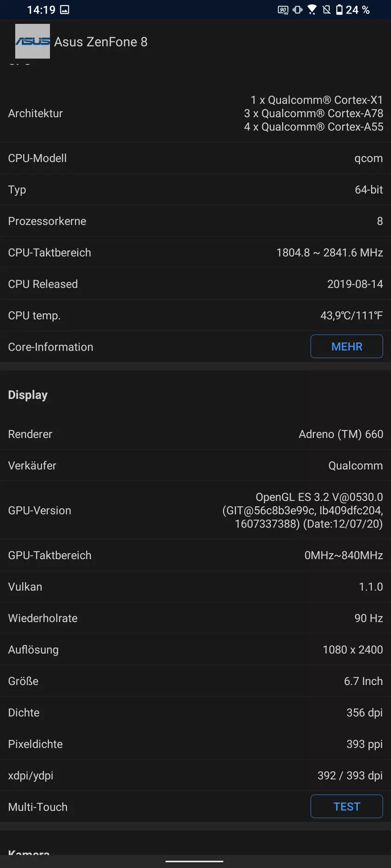
Task: Select the Renderer Adreno 660 row
Action: tap(195, 434)
